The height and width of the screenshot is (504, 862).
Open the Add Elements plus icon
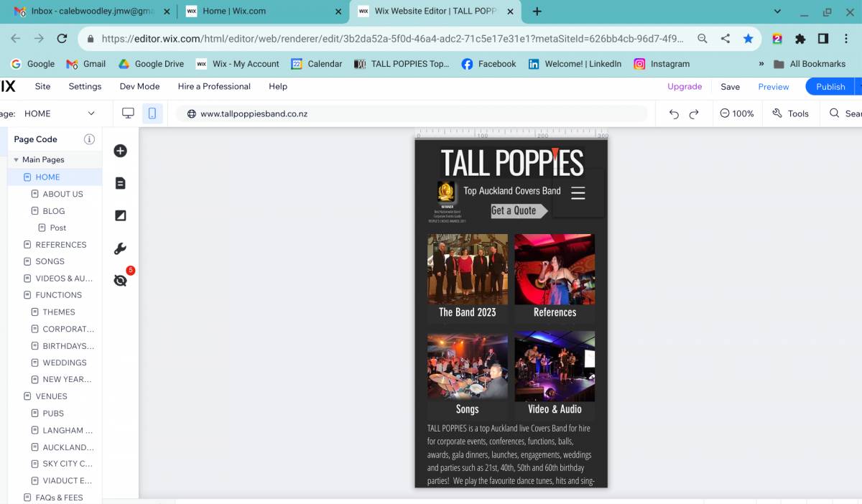[120, 151]
